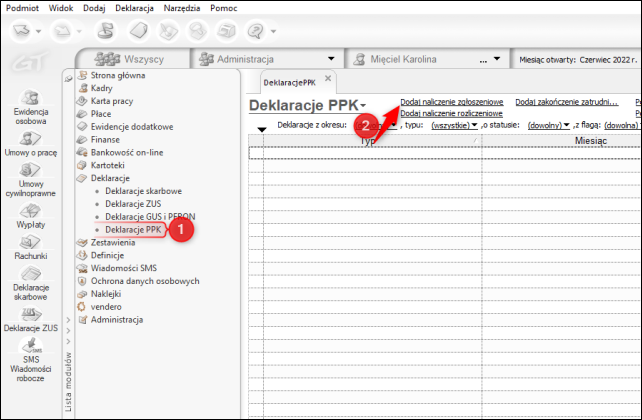This screenshot has height=420, width=642.
Task: Click the printer toolbar icon
Action: coord(226,31)
